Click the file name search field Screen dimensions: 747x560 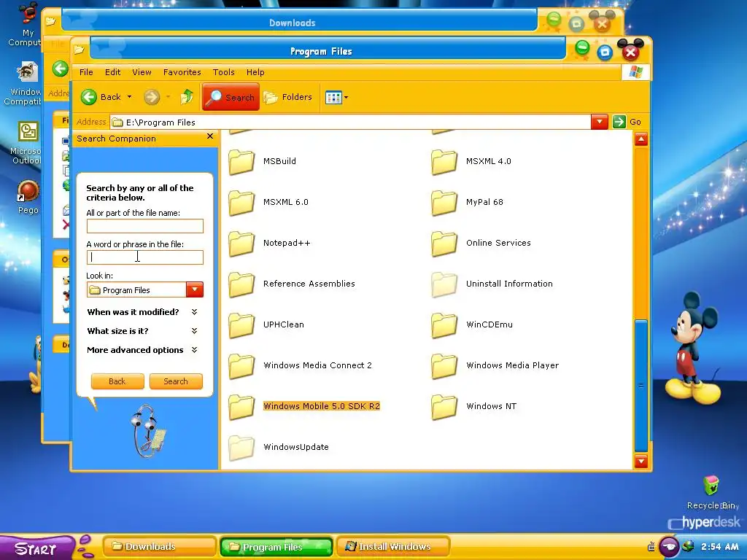(x=145, y=226)
